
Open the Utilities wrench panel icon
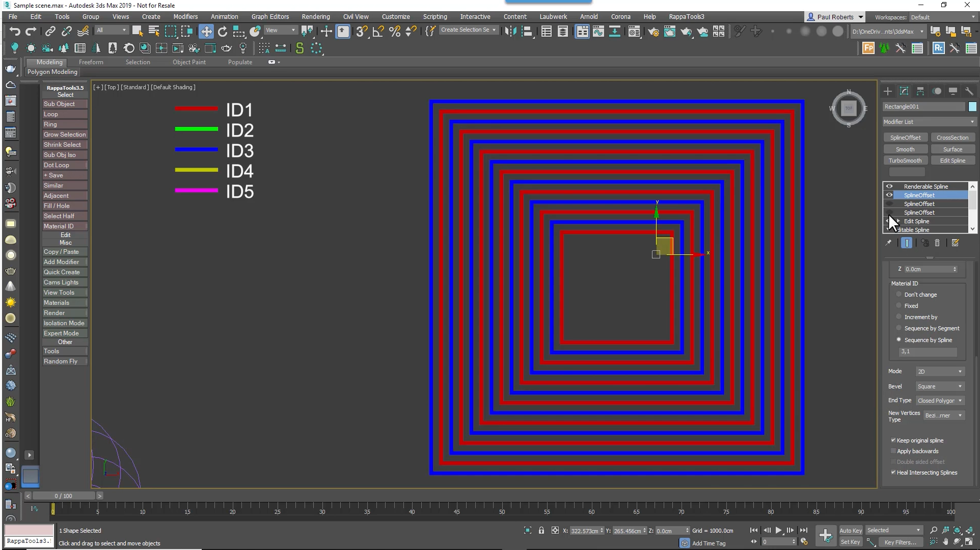969,91
